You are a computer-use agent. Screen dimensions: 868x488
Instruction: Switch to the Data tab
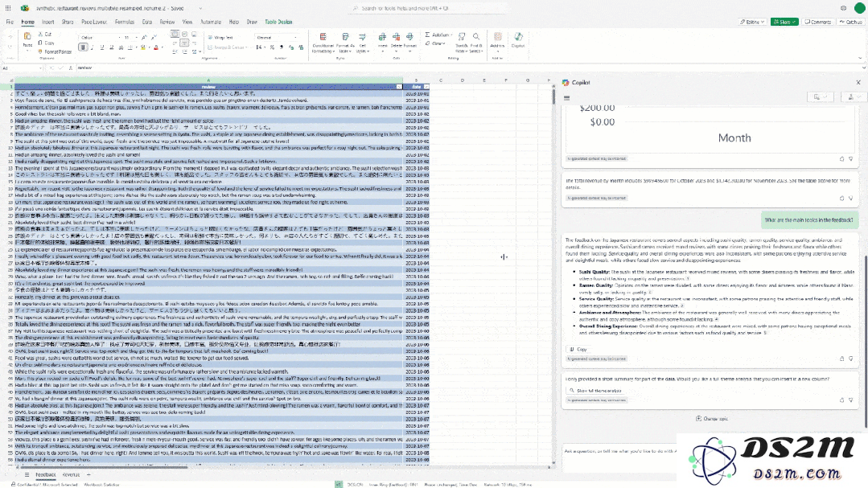click(146, 23)
